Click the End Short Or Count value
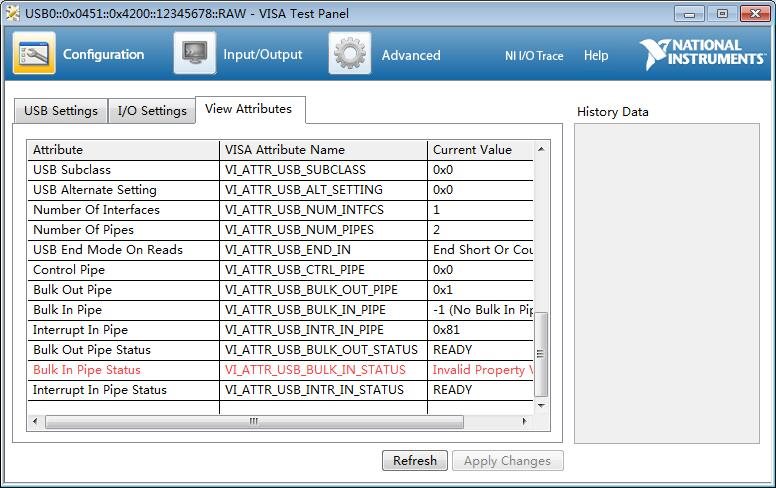The image size is (776, 488). (x=481, y=250)
